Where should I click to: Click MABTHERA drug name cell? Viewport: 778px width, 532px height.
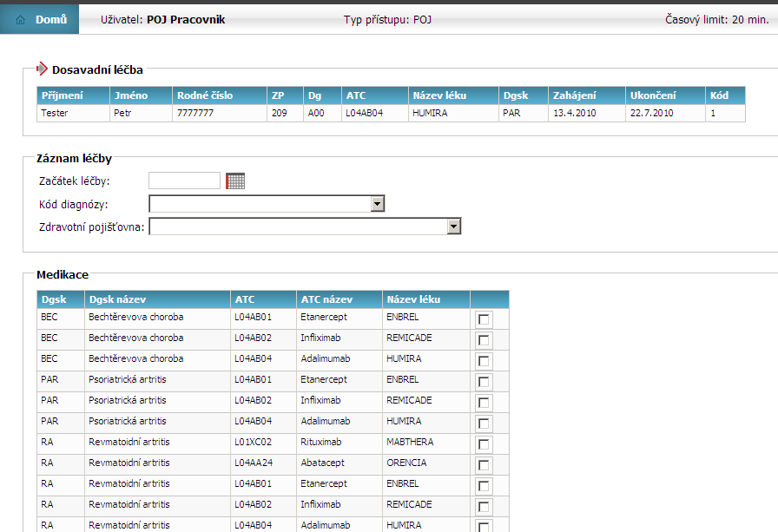(x=426, y=442)
